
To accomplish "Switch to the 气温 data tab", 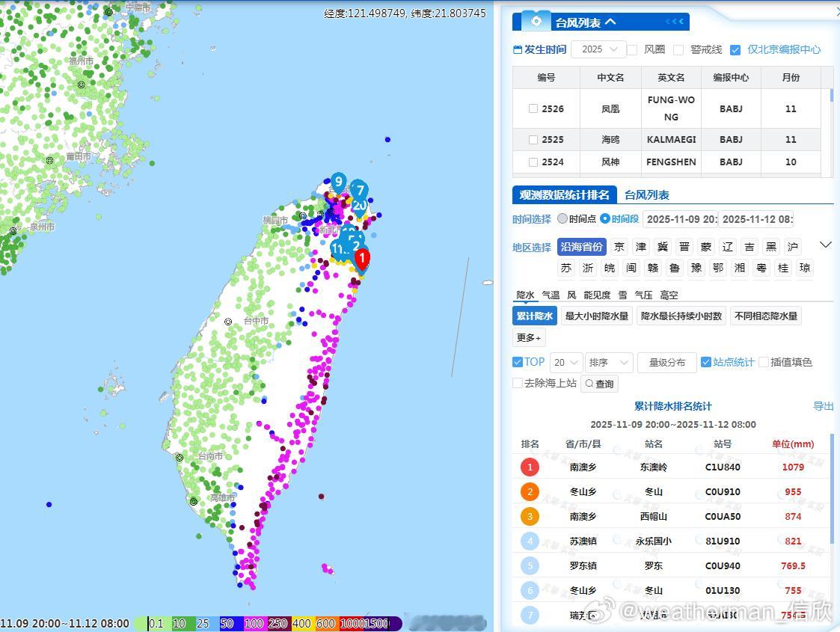I will pos(551,295).
